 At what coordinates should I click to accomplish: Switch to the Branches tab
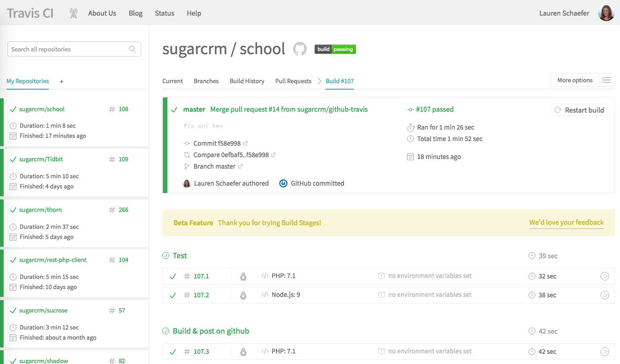[206, 81]
